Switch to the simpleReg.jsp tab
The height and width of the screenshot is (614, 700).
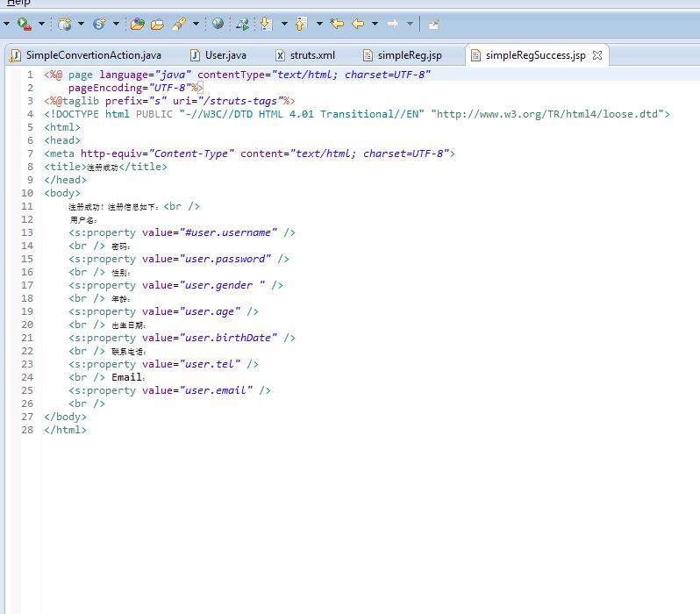(x=403, y=55)
